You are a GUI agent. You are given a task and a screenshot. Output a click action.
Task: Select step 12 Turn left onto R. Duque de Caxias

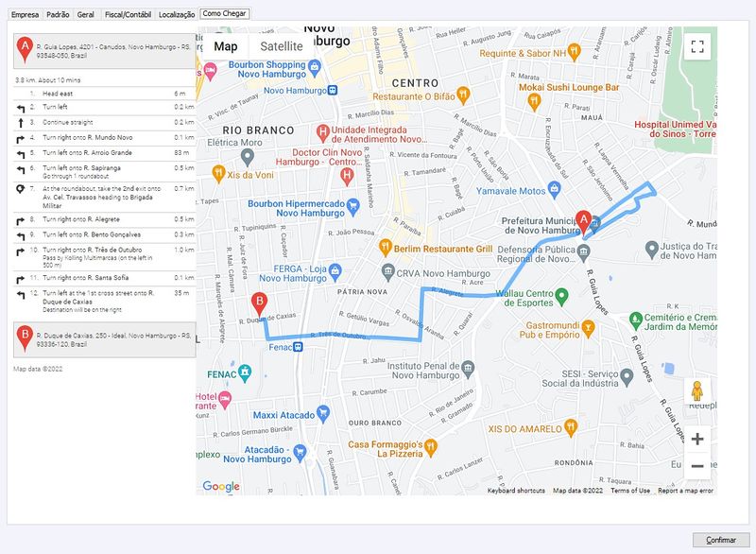104,301
